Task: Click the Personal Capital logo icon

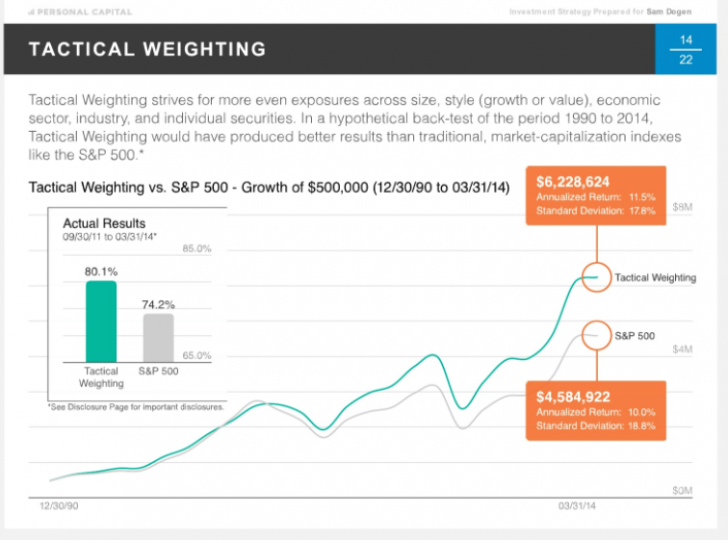Action: [x=31, y=12]
